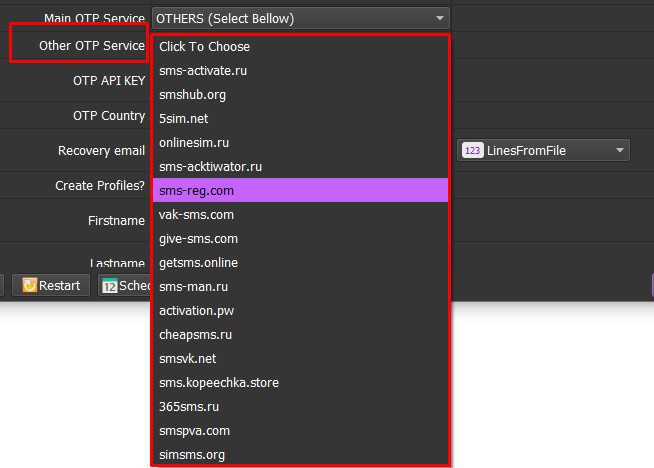Click the Restart arrow icon
Image resolution: width=654 pixels, height=468 pixels.
(x=29, y=285)
